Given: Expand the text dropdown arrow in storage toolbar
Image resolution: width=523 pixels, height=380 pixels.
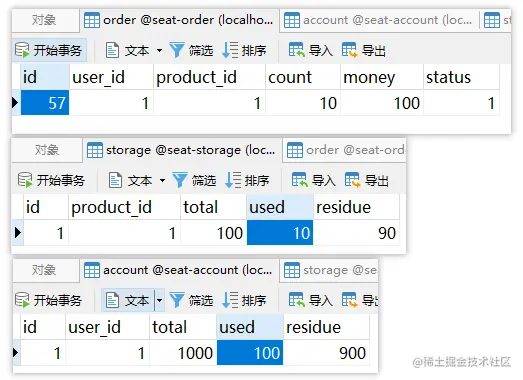Looking at the screenshot, I should [x=162, y=180].
